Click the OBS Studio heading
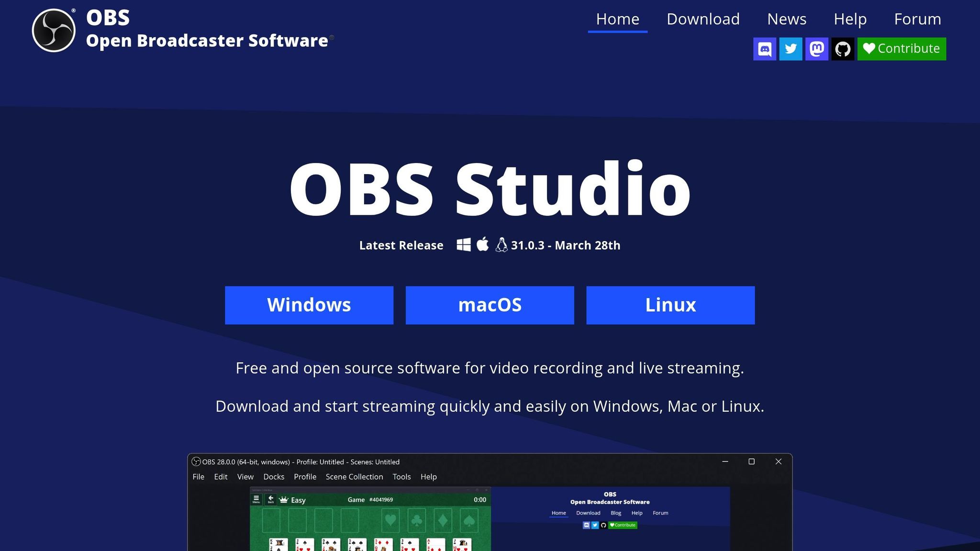The width and height of the screenshot is (980, 551). (x=490, y=189)
